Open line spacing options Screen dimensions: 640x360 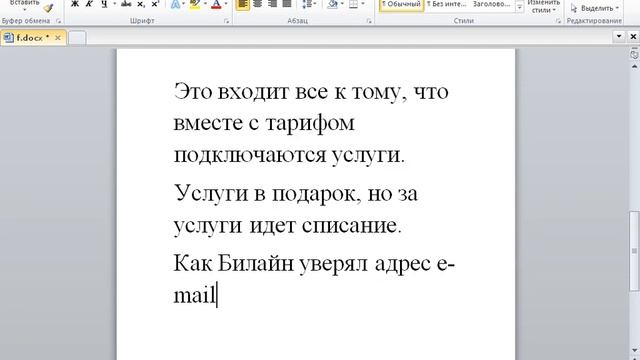[x=309, y=4]
